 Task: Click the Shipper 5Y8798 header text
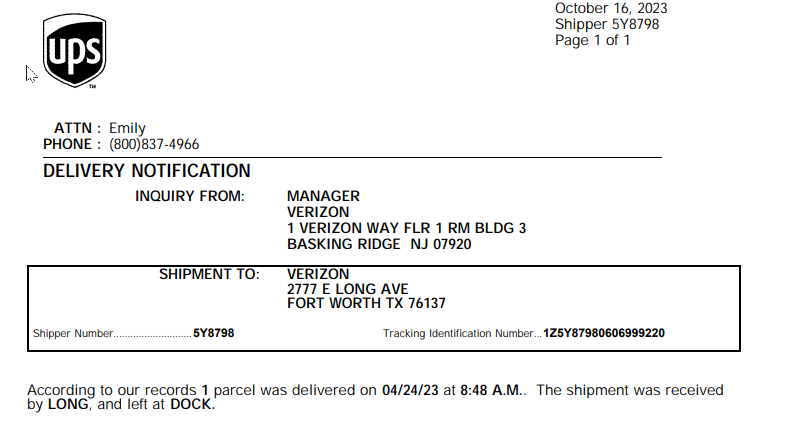(607, 24)
